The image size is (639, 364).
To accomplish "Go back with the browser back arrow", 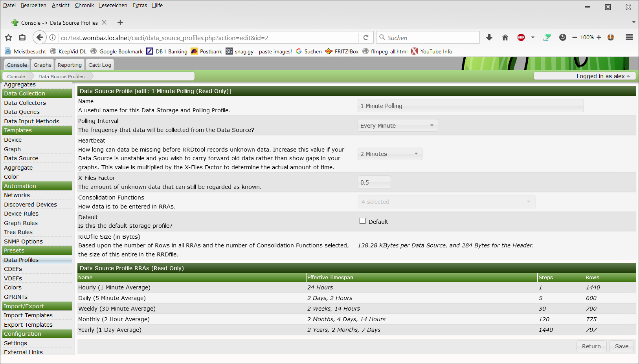I will click(x=39, y=37).
